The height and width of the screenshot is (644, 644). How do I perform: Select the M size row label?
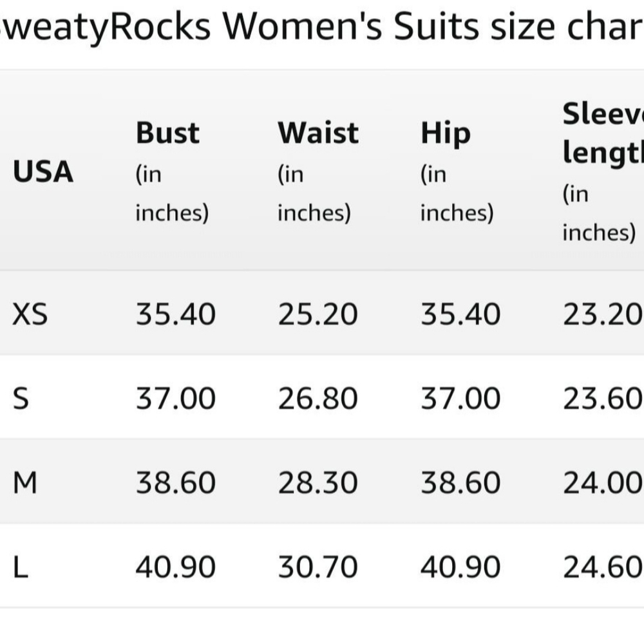tap(24, 483)
